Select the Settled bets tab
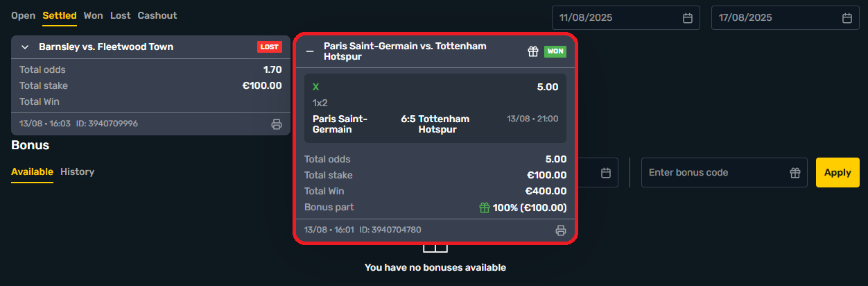868x286 pixels. point(60,15)
